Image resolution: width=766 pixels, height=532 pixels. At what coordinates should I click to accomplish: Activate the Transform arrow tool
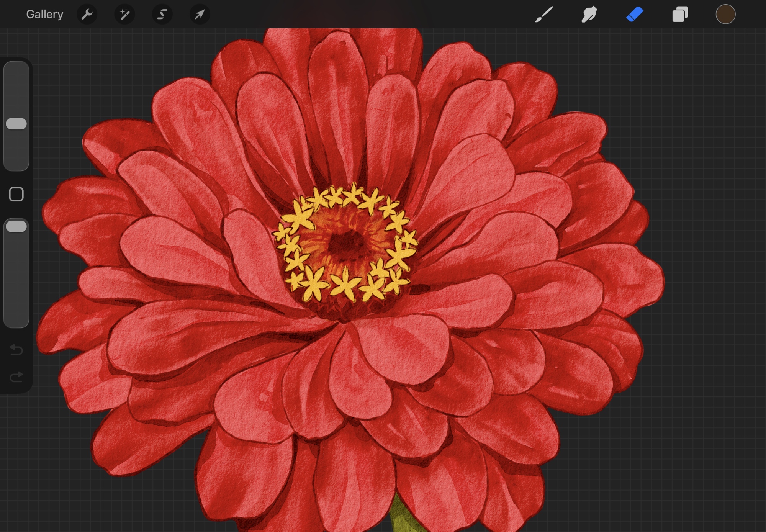click(x=200, y=15)
